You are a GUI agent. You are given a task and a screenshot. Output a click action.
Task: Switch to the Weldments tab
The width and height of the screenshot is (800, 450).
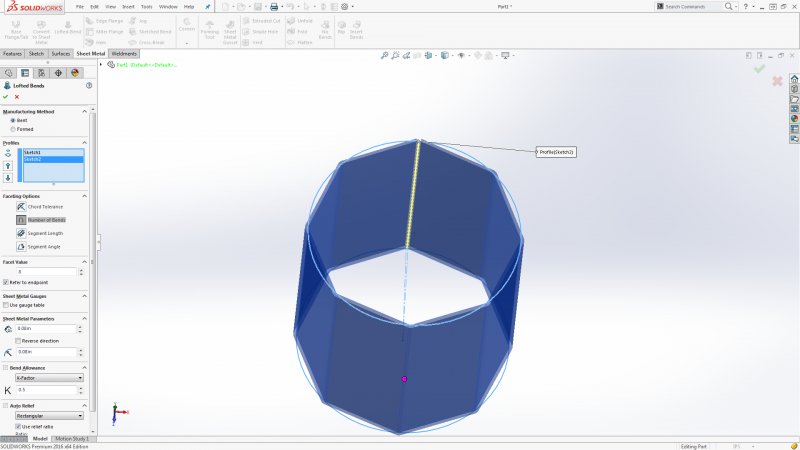[x=124, y=54]
